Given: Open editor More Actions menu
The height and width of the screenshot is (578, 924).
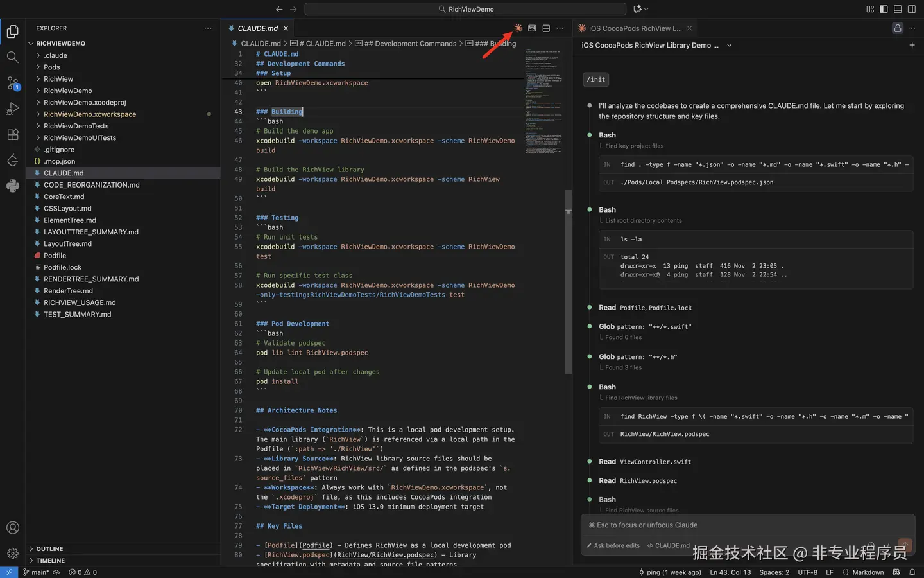Looking at the screenshot, I should 560,28.
